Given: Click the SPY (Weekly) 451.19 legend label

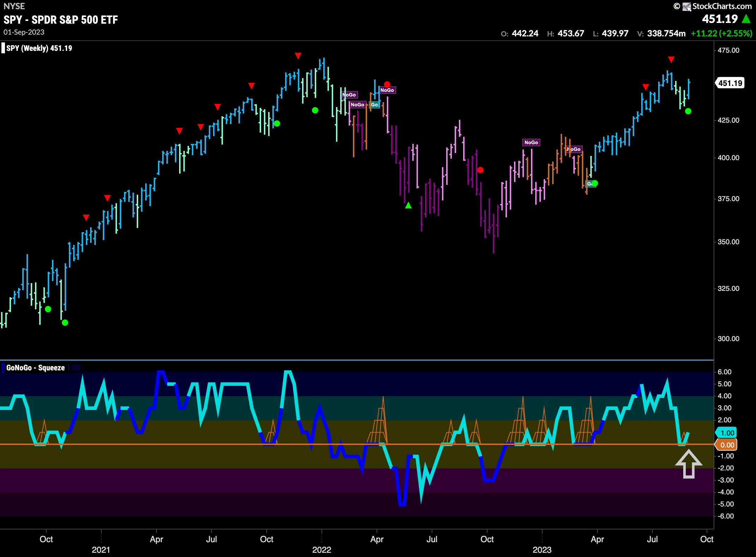Looking at the screenshot, I should pos(39,48).
